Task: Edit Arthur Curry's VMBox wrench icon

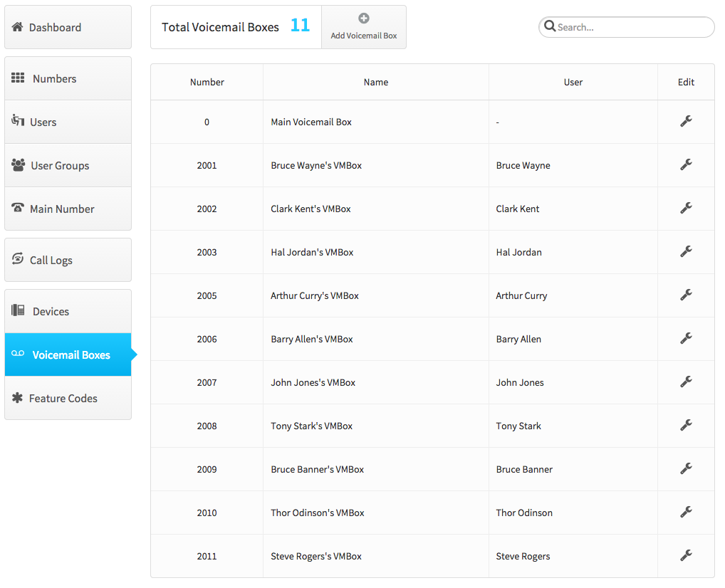Action: pyautogui.click(x=686, y=295)
